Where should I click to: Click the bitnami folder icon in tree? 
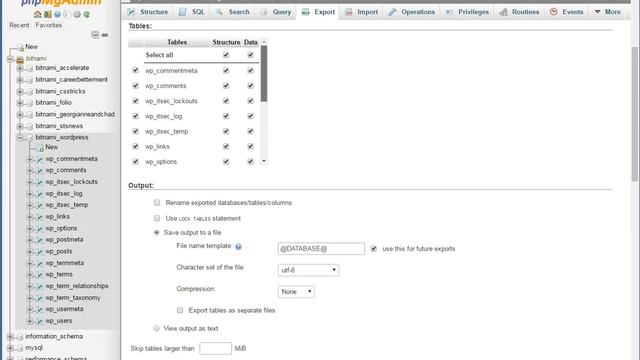point(20,60)
